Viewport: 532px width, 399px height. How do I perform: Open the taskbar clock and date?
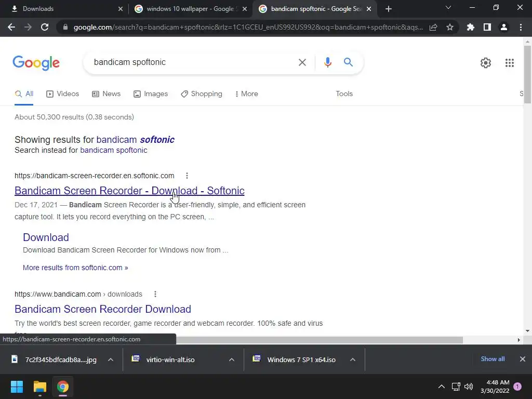pos(495,387)
